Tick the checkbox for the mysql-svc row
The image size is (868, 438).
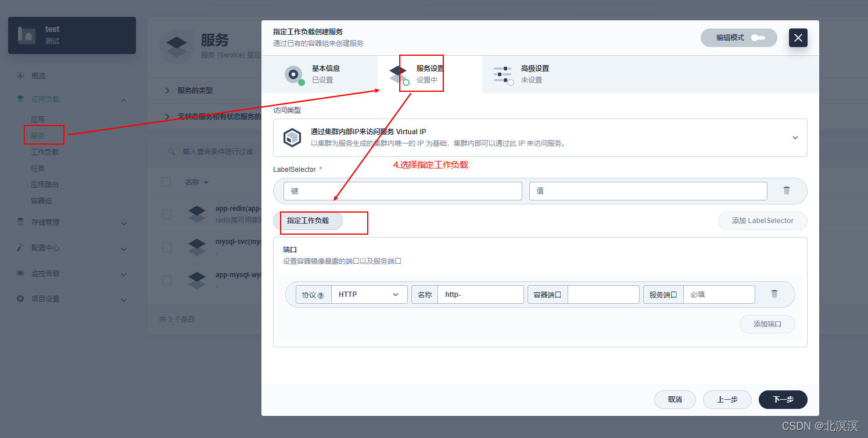click(167, 247)
